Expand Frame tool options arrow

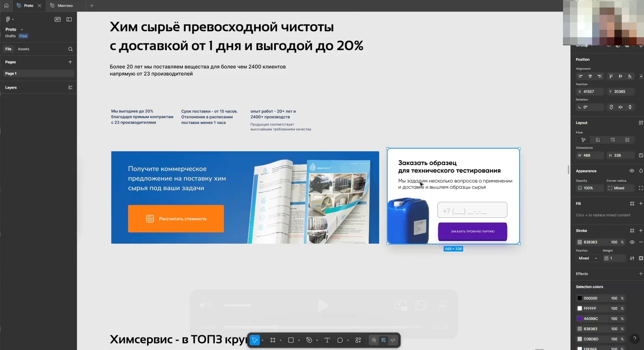[x=281, y=340]
